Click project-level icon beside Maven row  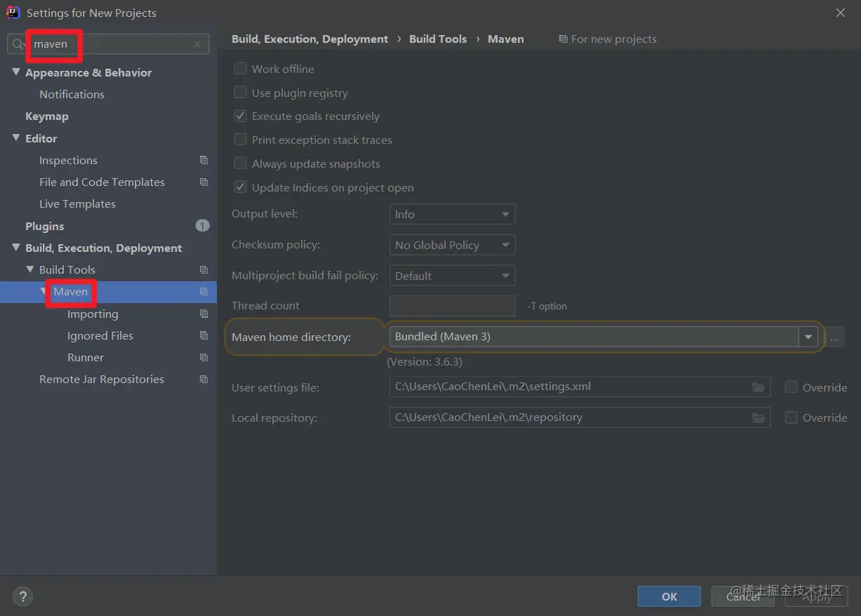click(203, 292)
